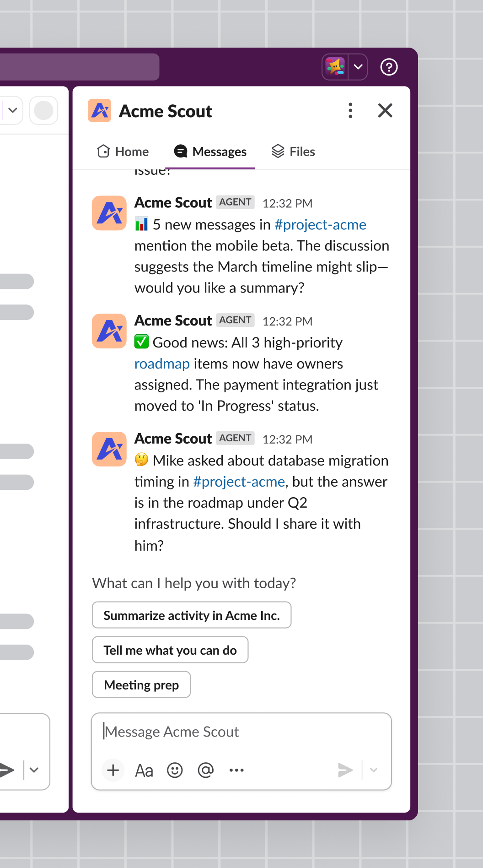This screenshot has width=483, height=868.
Task: Send message with paper plane icon
Action: [345, 770]
